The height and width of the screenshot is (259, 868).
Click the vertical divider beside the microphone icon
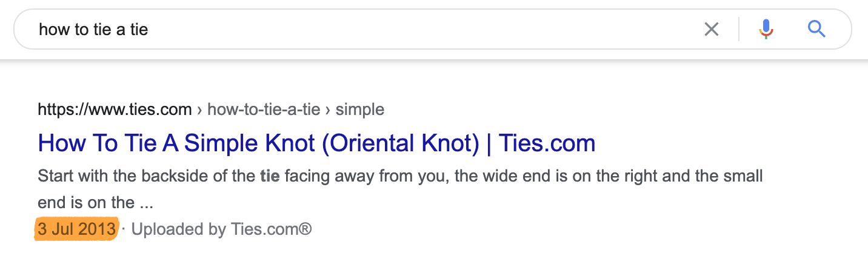coord(739,29)
